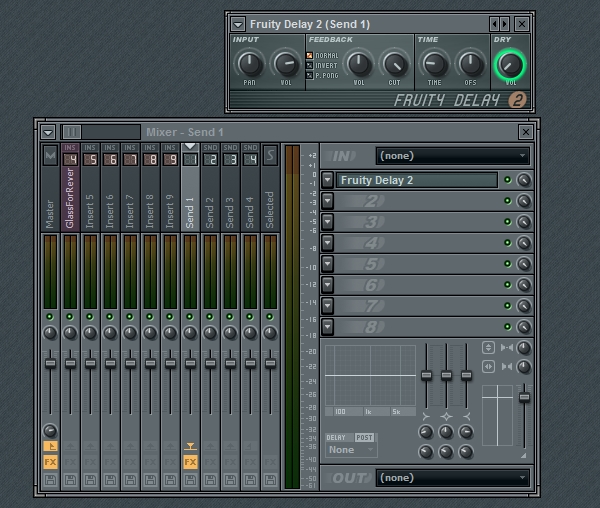600x508 pixels.
Task: Click the TIME knob in Fruity Delay 2
Action: coord(434,64)
